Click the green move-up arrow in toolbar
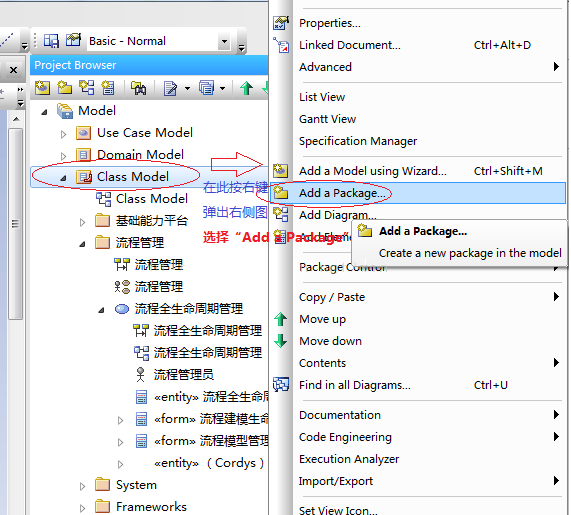 247,88
